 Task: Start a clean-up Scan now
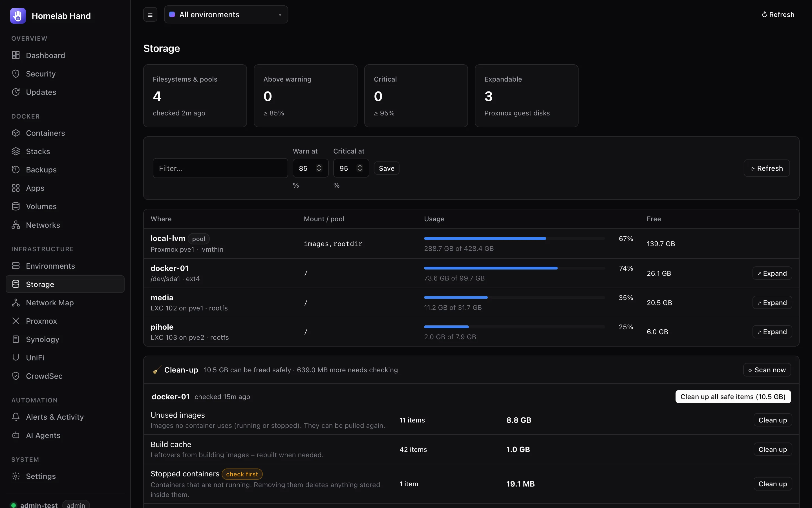tap(767, 370)
